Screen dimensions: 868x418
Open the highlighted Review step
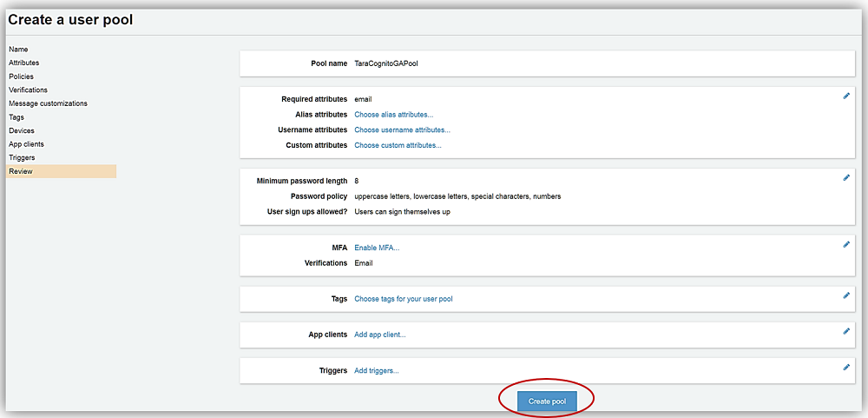[20, 172]
